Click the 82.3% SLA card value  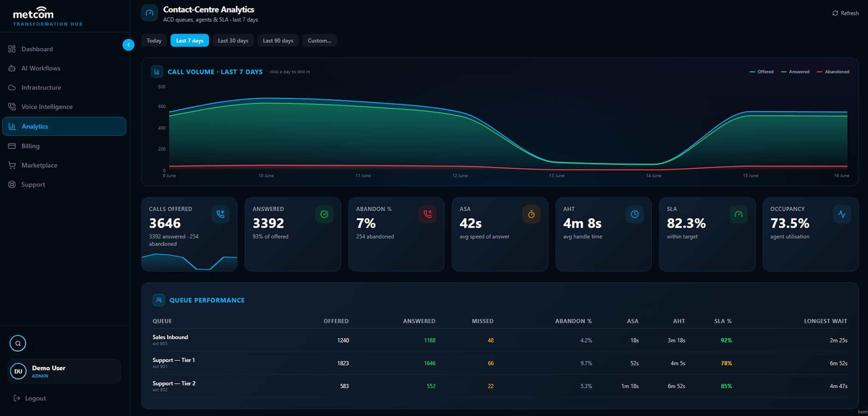coord(686,223)
